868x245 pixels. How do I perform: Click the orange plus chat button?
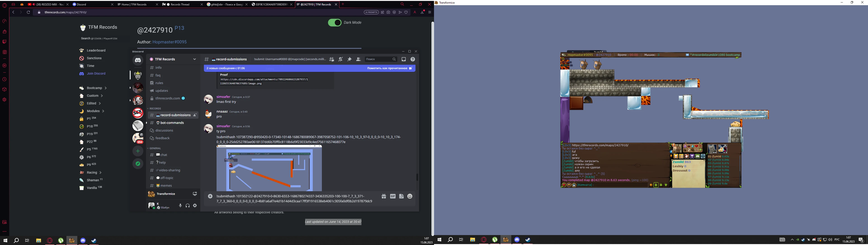pos(651,185)
